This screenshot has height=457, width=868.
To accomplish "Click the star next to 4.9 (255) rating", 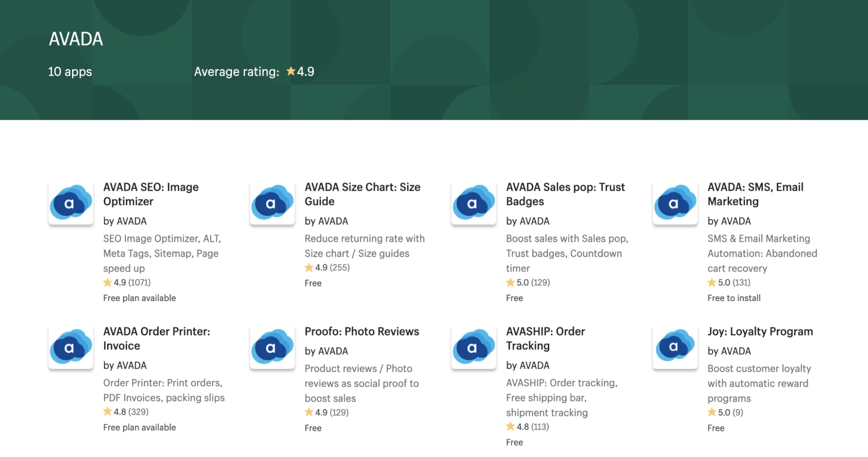I will pyautogui.click(x=309, y=268).
